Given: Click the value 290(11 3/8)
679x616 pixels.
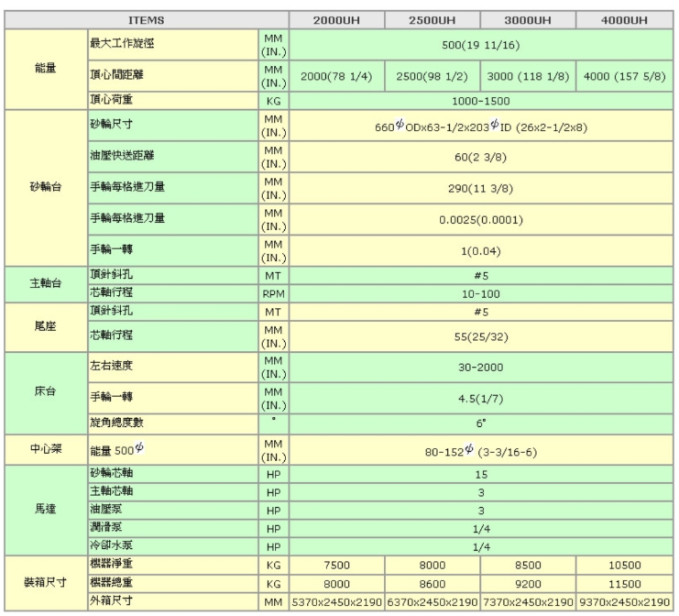Looking at the screenshot, I should click(x=481, y=189).
